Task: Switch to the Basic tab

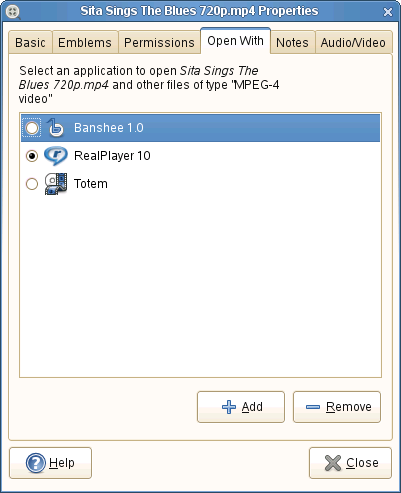Action: (x=30, y=42)
